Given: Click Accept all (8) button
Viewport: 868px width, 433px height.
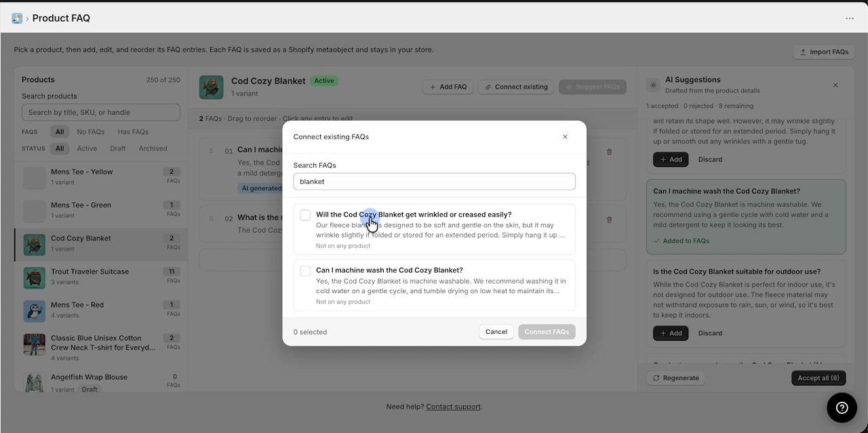Looking at the screenshot, I should (818, 378).
